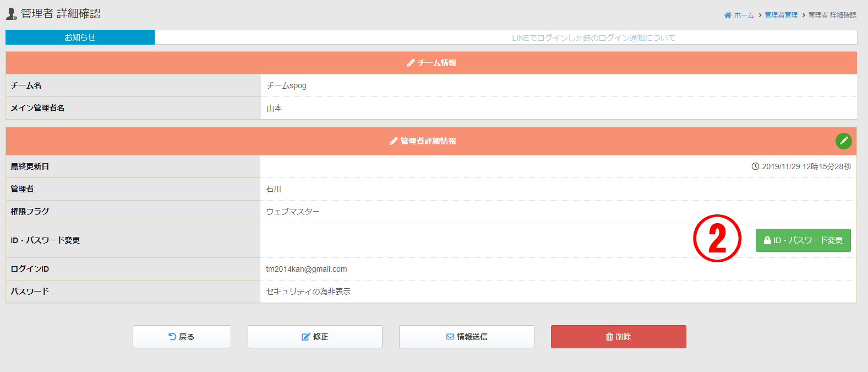Screen dimensions: 868x372
Task: Select the 管理者 詳細確認 breadcrumb item
Action: coord(832,15)
